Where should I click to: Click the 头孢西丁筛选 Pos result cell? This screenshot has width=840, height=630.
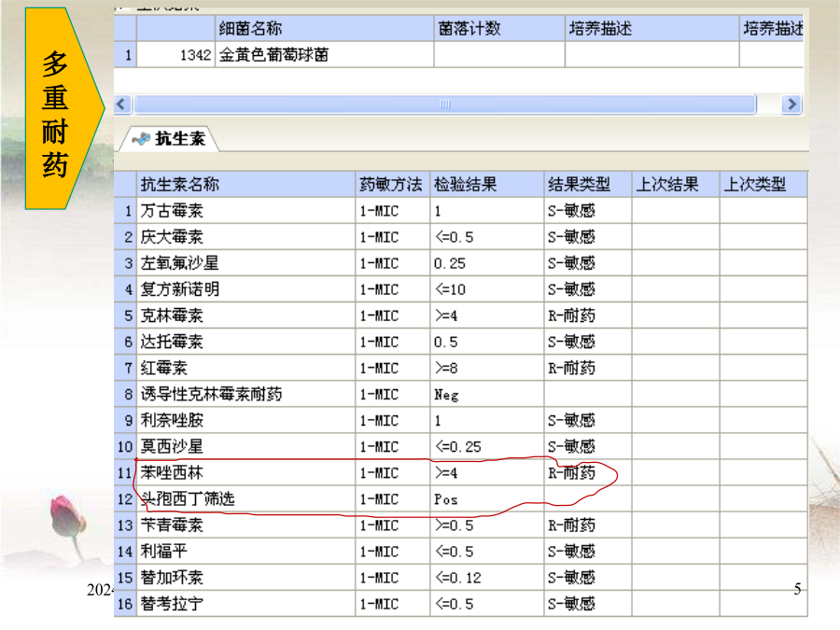tap(485, 499)
